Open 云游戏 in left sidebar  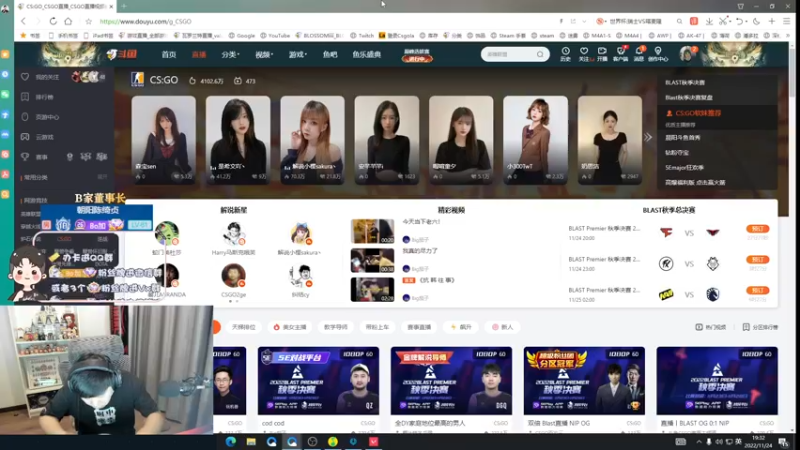pos(44,137)
